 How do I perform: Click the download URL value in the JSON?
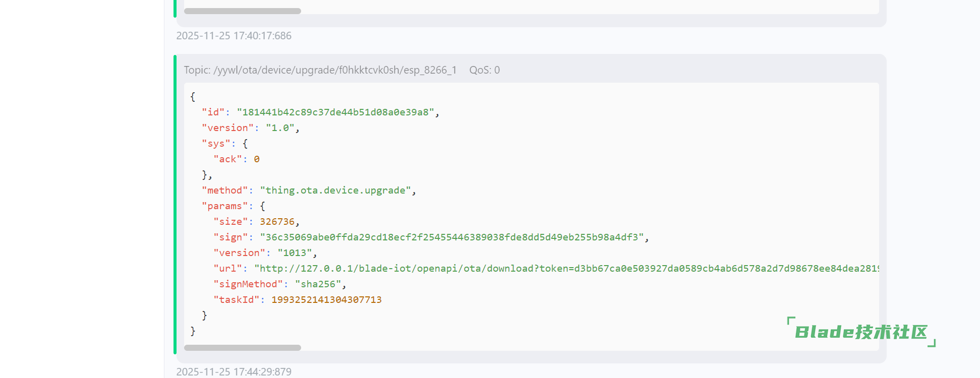click(x=566, y=269)
